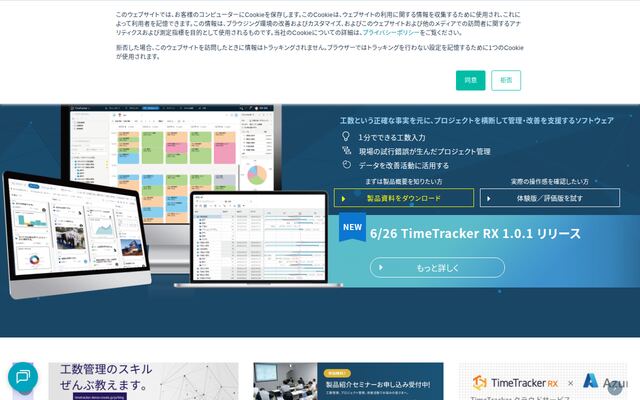Click the 現場の試行錯誤が生んだプロジェクト管理 text
The width and height of the screenshot is (640, 400).
click(x=424, y=151)
